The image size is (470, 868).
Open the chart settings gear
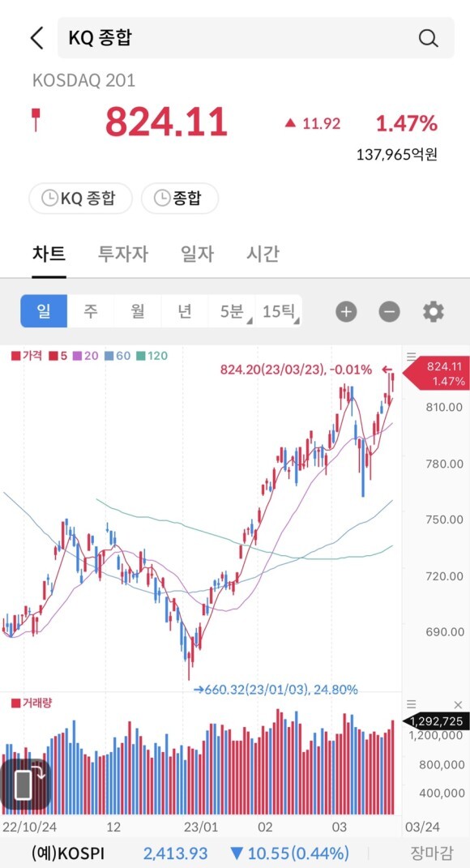[x=434, y=310]
